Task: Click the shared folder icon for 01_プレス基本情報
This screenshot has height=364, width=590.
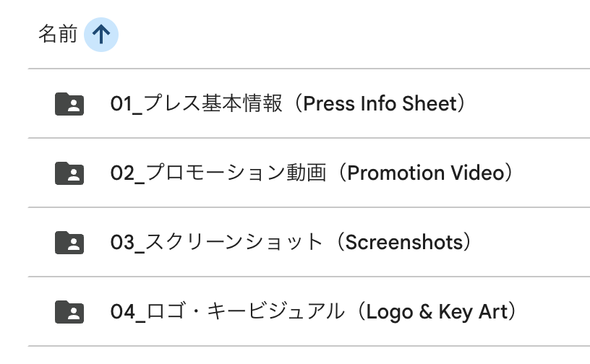Action: 70,104
